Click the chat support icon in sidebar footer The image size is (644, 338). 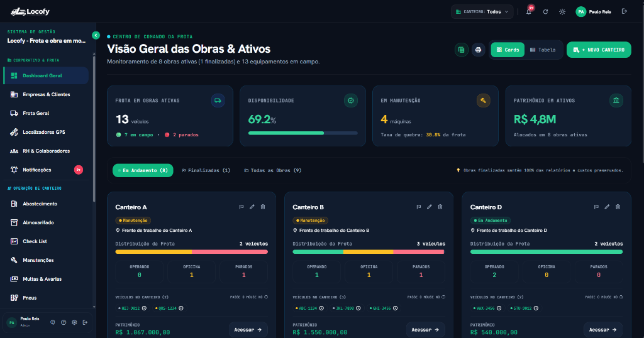53,322
